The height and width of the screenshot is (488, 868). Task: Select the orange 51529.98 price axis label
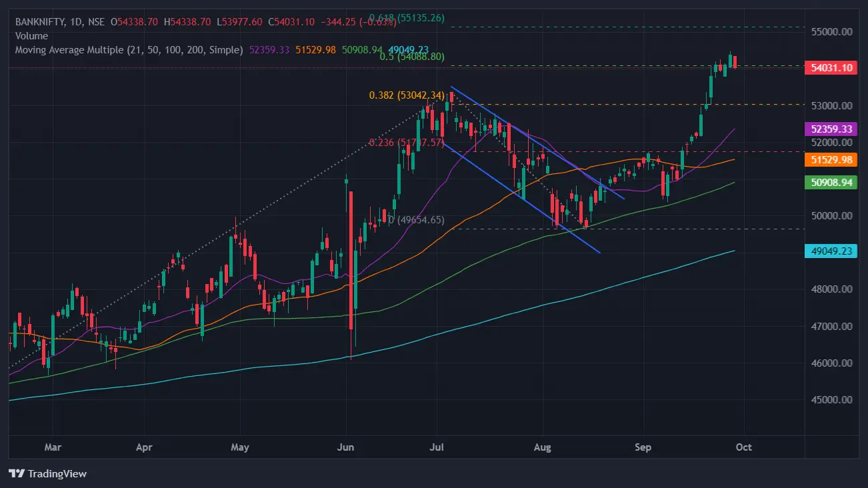click(830, 160)
